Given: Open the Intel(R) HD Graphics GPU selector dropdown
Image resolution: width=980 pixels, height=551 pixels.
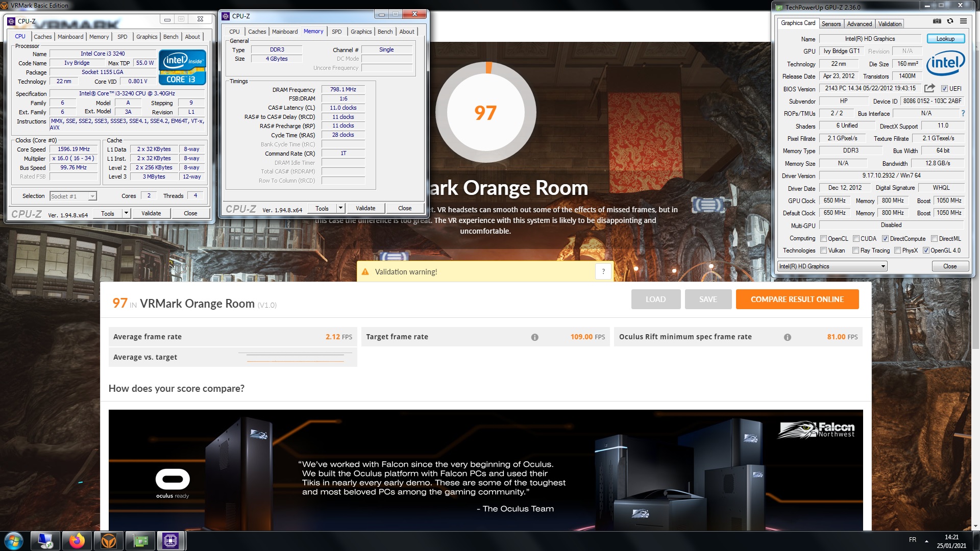Looking at the screenshot, I should click(832, 266).
